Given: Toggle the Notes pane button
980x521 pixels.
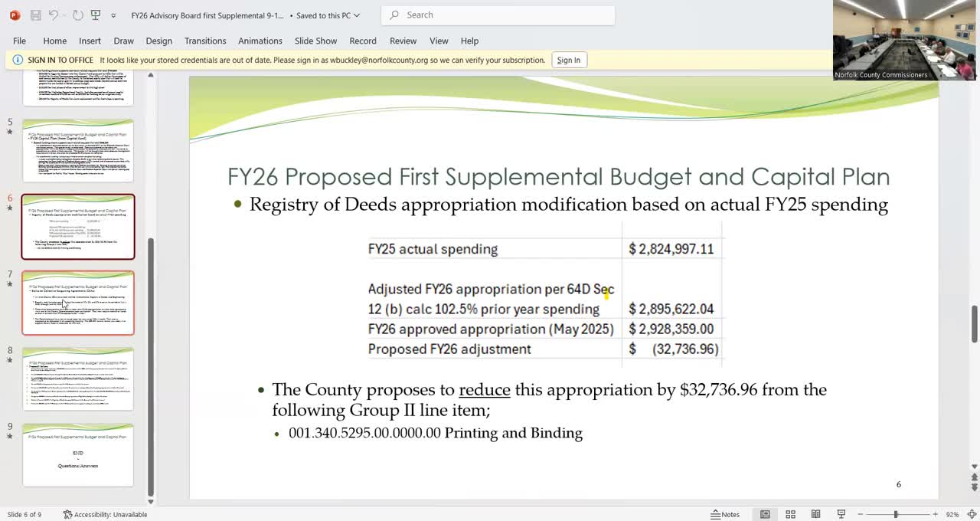Looking at the screenshot, I should (725, 514).
